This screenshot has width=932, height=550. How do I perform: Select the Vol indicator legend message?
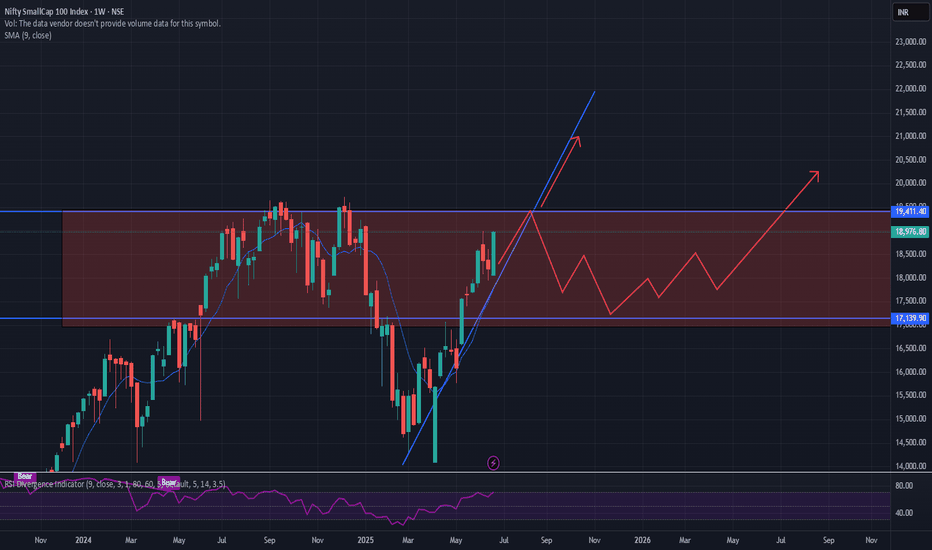[112, 24]
